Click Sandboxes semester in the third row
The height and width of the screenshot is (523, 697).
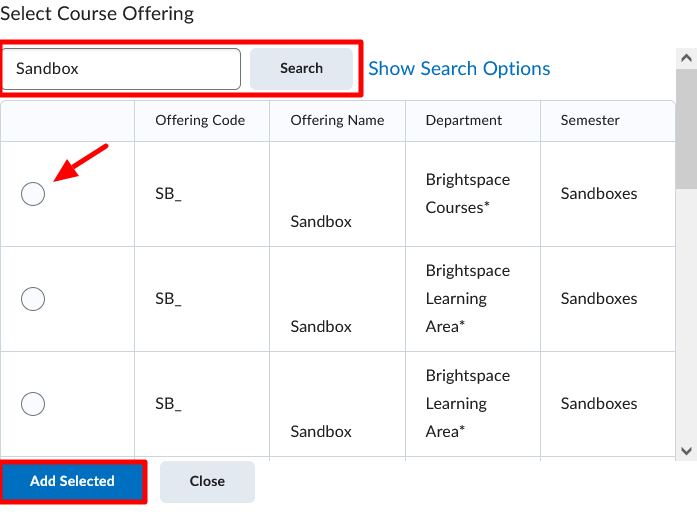click(599, 403)
